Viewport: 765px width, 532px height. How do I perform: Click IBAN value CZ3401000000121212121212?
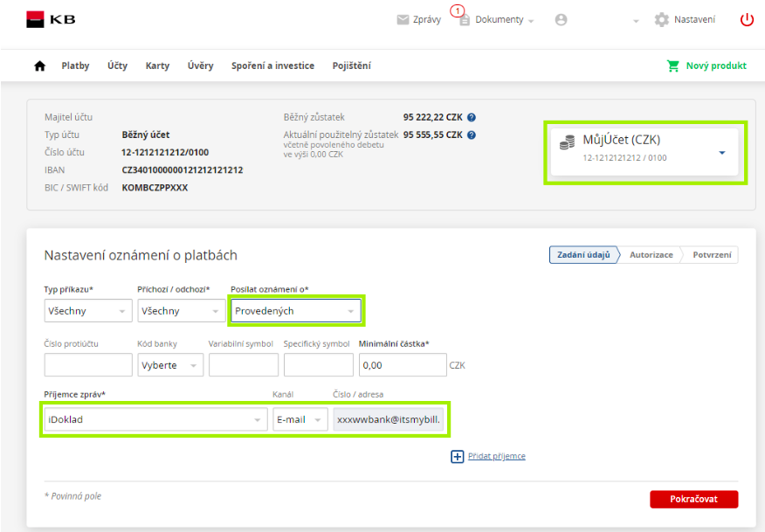183,169
